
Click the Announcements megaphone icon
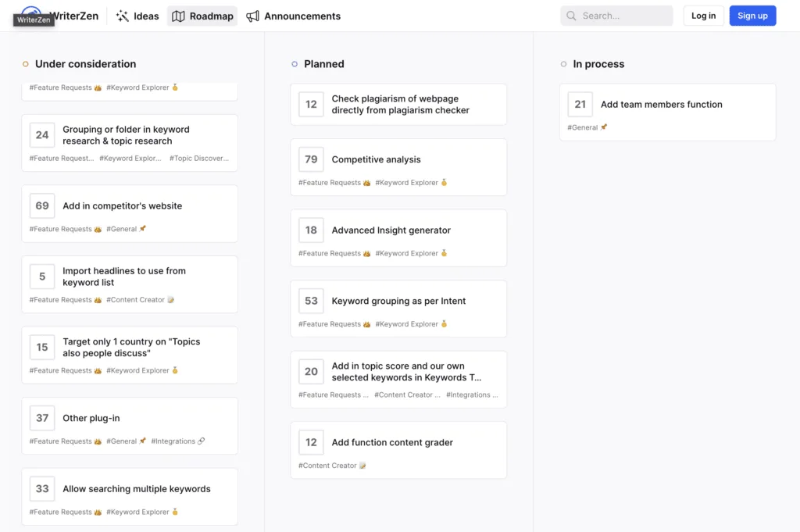tap(252, 16)
